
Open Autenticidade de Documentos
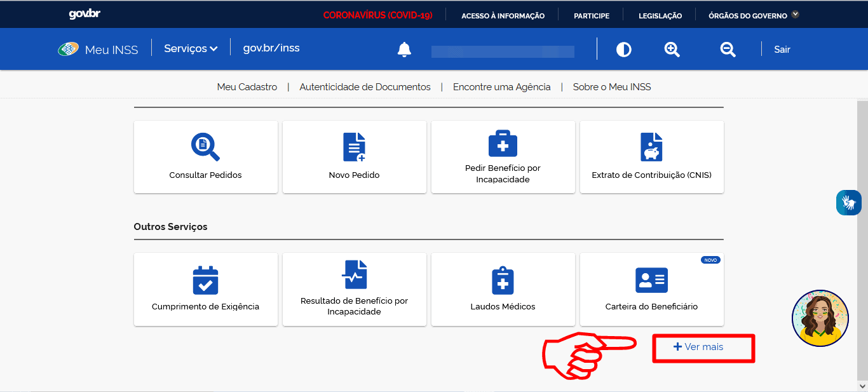(365, 87)
